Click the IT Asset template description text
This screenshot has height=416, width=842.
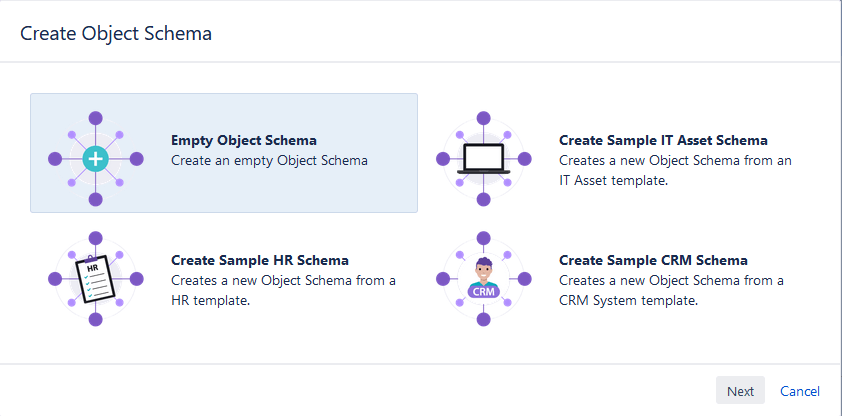pyautogui.click(x=675, y=171)
